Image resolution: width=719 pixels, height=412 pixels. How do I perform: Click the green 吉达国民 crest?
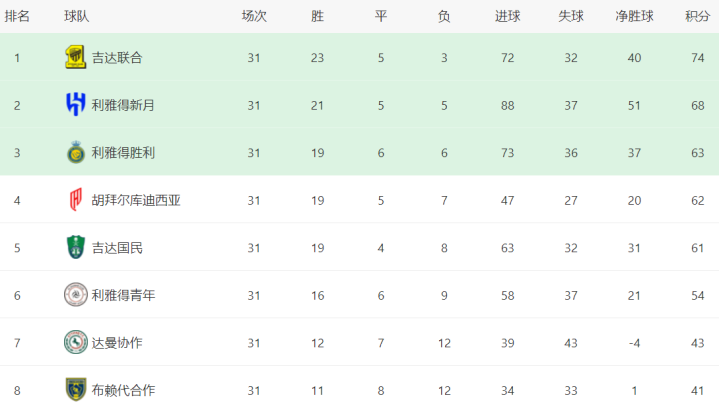coord(76,247)
